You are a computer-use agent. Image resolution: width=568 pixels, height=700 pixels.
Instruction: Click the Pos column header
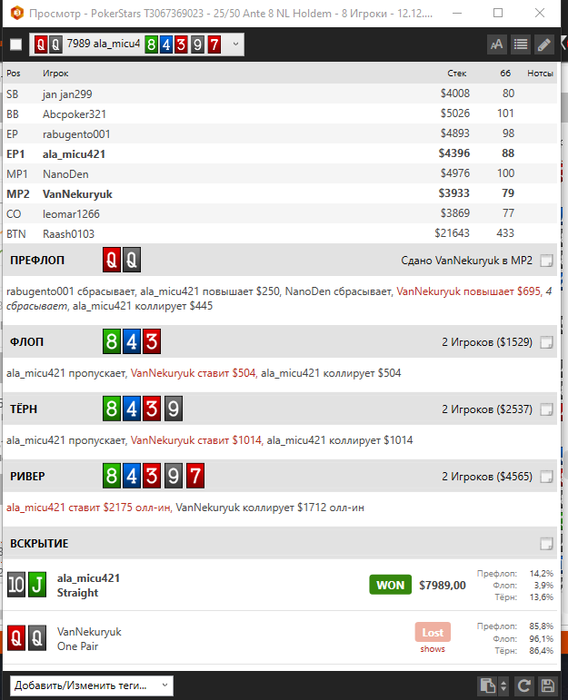[13, 73]
